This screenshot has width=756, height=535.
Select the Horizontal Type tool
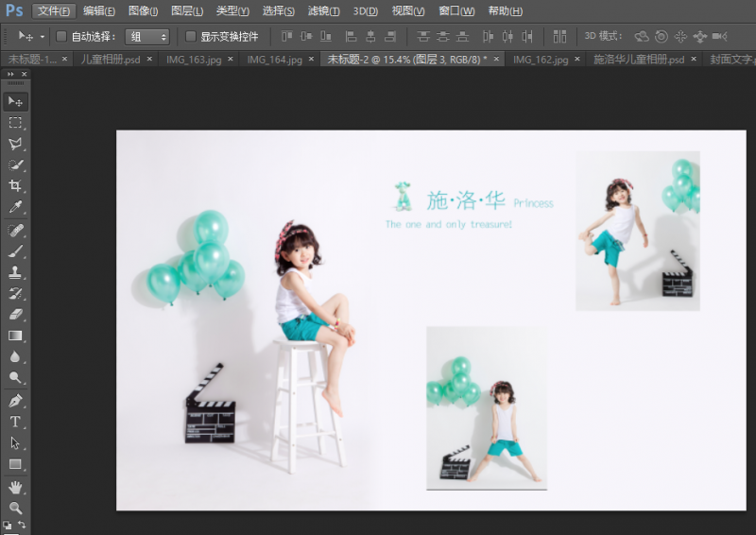tap(15, 422)
